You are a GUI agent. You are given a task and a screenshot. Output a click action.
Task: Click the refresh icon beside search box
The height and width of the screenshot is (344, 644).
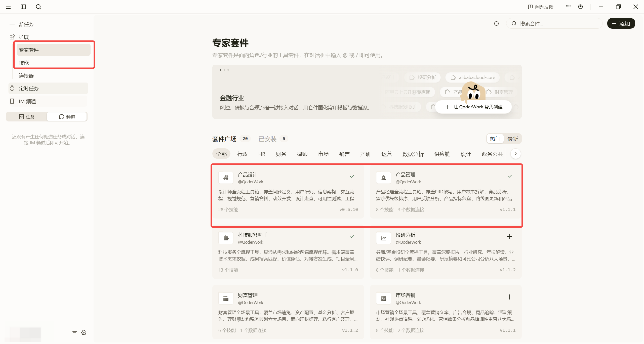[x=496, y=23]
